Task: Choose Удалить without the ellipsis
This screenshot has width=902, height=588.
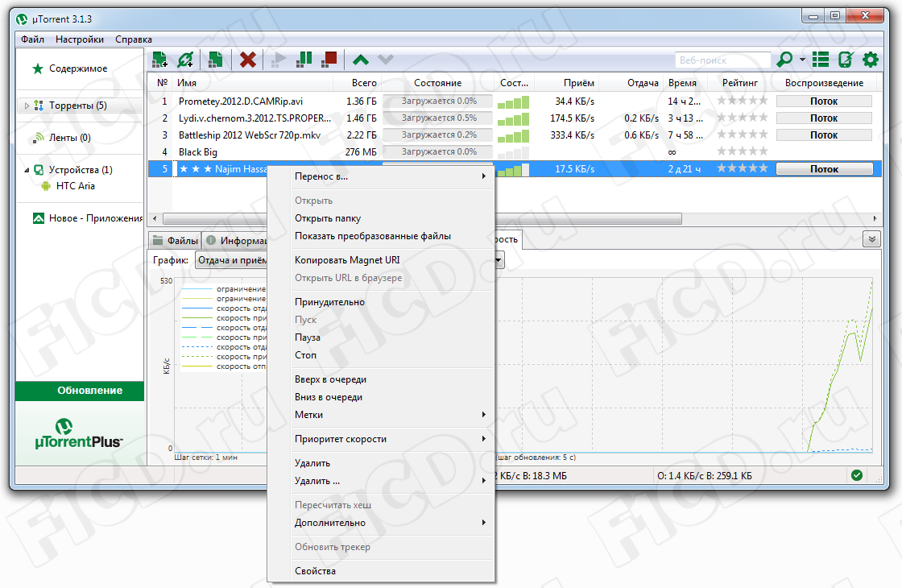Action: (x=381, y=463)
